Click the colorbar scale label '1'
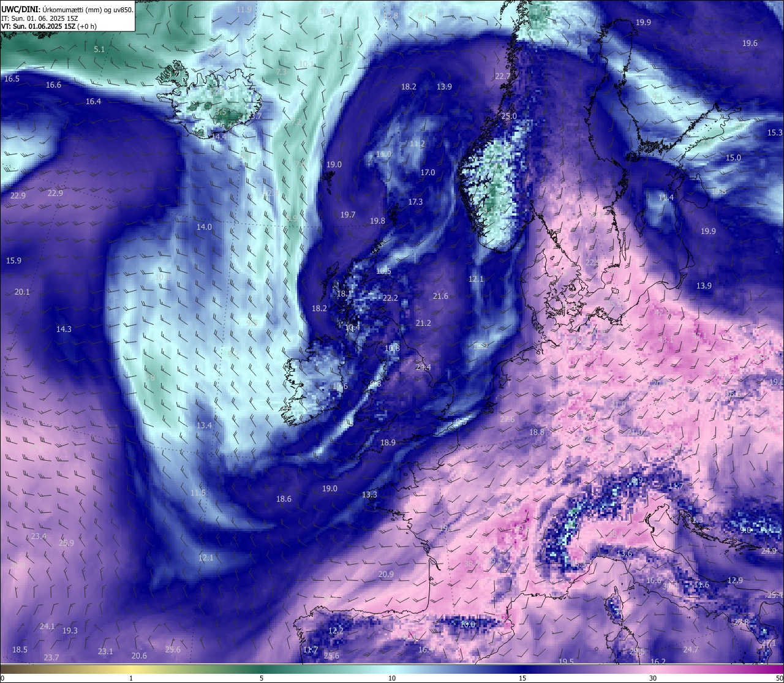The image size is (784, 683). point(131,678)
